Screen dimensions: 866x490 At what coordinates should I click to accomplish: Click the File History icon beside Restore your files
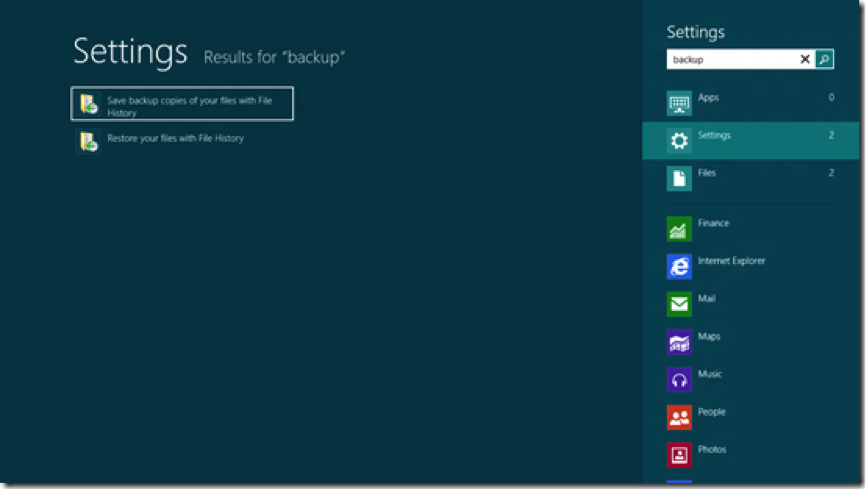point(88,141)
